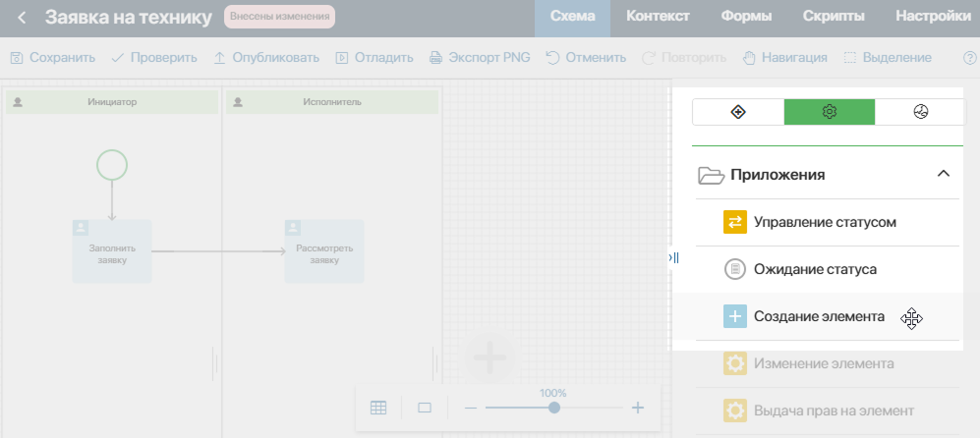Viewport: 980px width, 438px height.
Task: Select the Заполнить заявку task
Action: (x=112, y=251)
